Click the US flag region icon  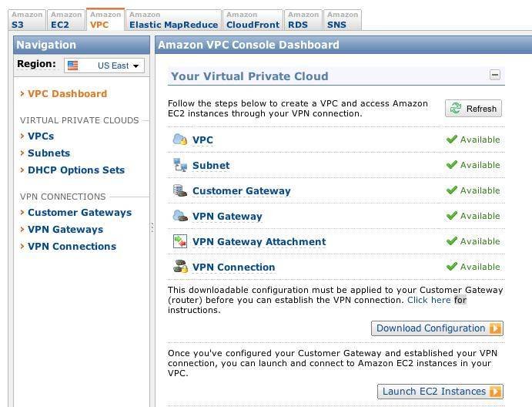(x=73, y=66)
